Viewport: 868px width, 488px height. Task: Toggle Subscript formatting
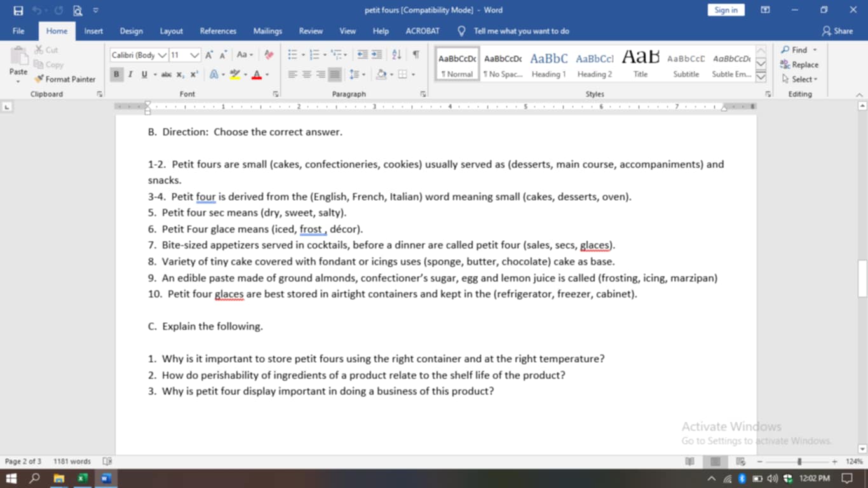click(180, 74)
